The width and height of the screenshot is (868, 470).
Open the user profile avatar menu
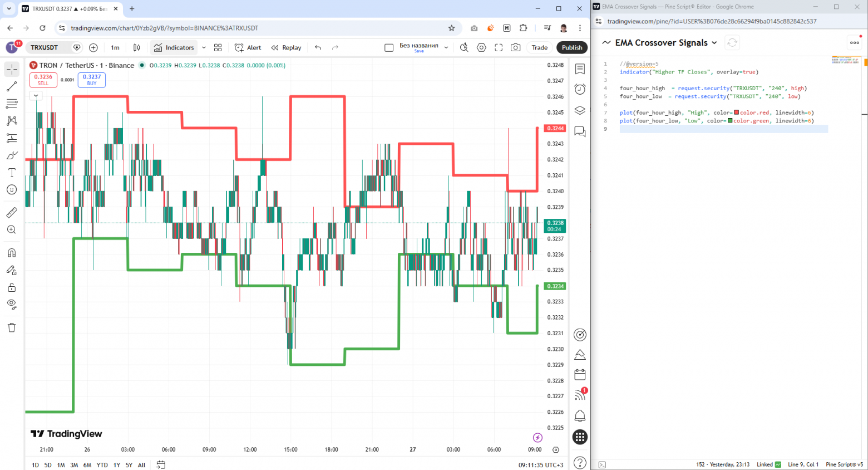click(x=12, y=47)
